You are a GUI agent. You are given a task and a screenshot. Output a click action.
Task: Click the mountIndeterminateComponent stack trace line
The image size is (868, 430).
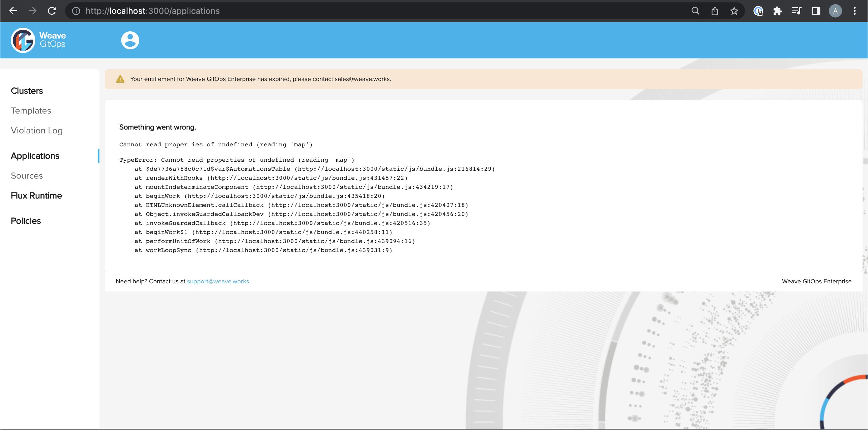(x=294, y=187)
